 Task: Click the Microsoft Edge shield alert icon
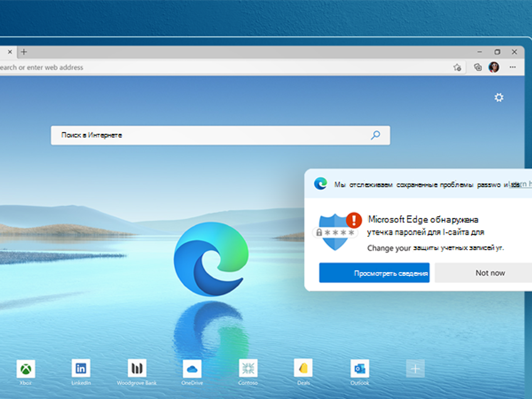335,229
